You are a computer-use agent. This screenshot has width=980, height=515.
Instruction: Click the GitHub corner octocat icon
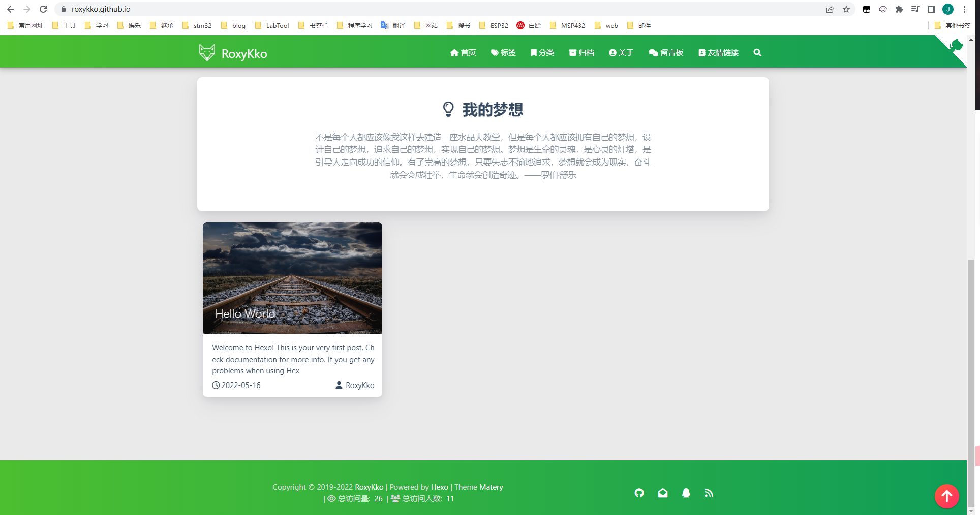click(x=956, y=46)
